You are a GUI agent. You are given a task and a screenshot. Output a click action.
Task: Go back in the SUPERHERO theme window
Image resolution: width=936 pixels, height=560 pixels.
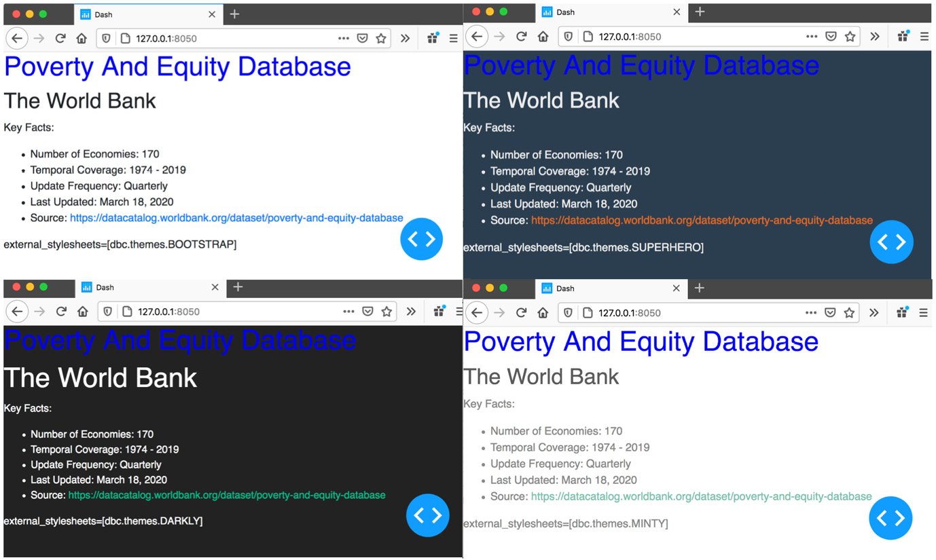point(478,37)
